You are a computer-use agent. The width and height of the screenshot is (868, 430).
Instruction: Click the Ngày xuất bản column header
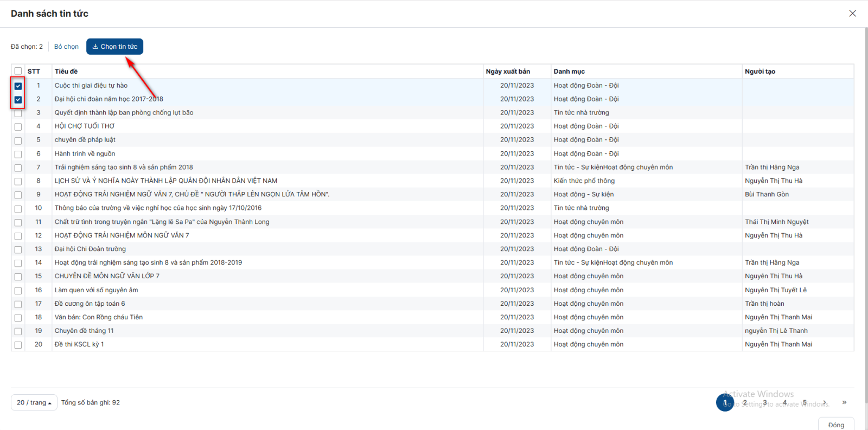pyautogui.click(x=508, y=72)
